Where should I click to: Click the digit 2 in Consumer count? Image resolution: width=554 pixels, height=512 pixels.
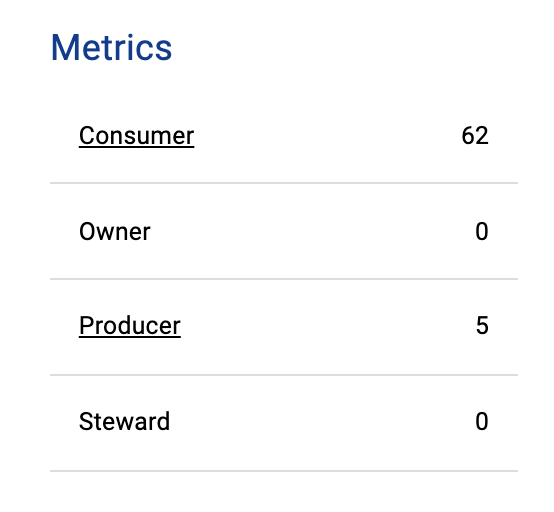(482, 136)
